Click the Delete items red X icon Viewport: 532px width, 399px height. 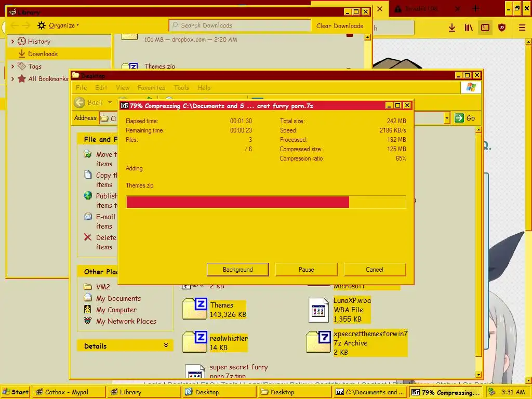(x=88, y=237)
